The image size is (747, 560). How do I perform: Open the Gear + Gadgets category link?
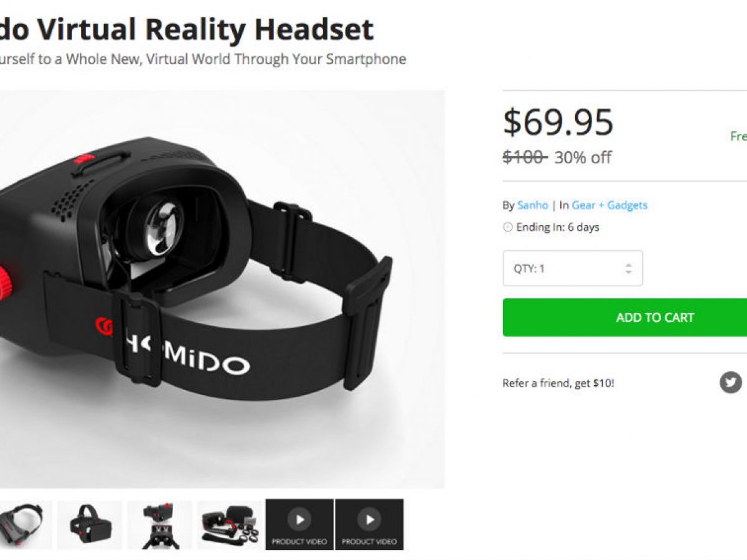tap(609, 205)
